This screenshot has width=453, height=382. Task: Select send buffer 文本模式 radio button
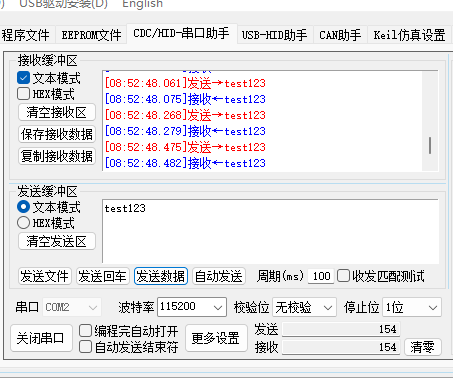23,207
